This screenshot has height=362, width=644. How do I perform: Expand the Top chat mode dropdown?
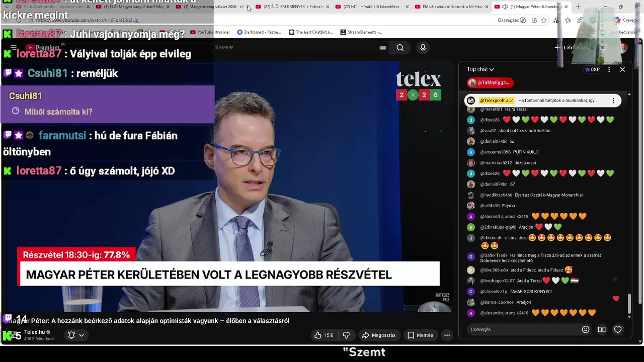[480, 69]
